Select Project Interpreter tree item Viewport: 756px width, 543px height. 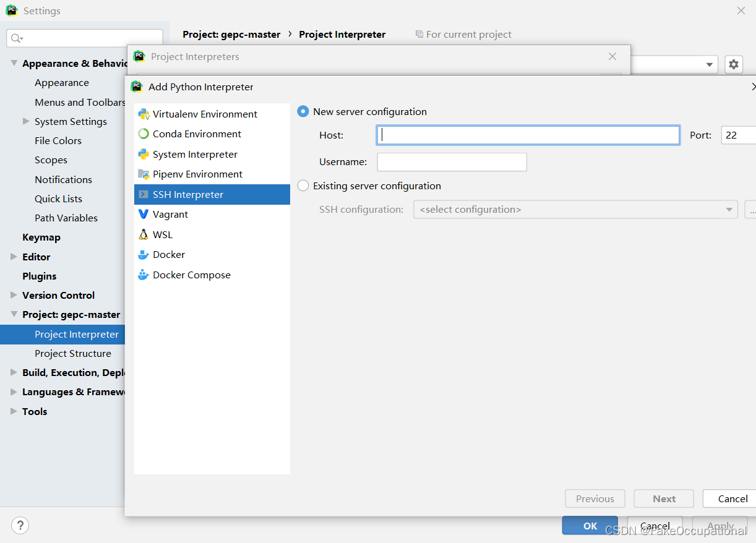[x=62, y=335]
